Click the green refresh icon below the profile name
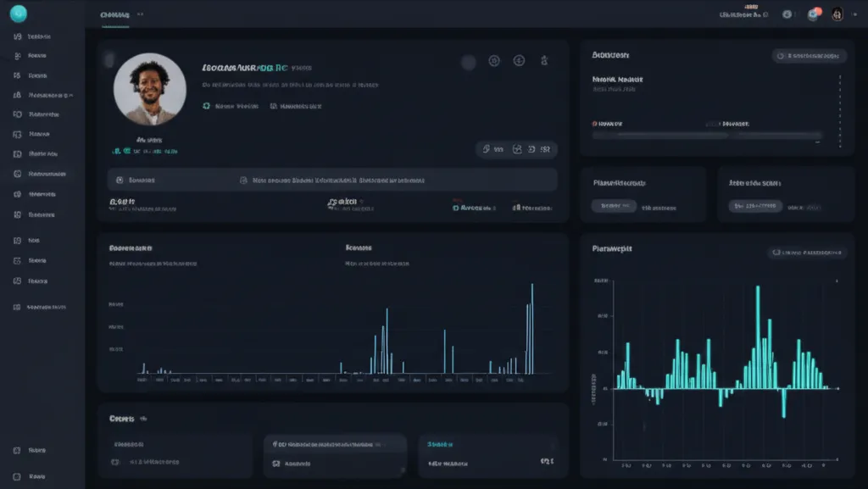The width and height of the screenshot is (868, 489). pyautogui.click(x=206, y=107)
